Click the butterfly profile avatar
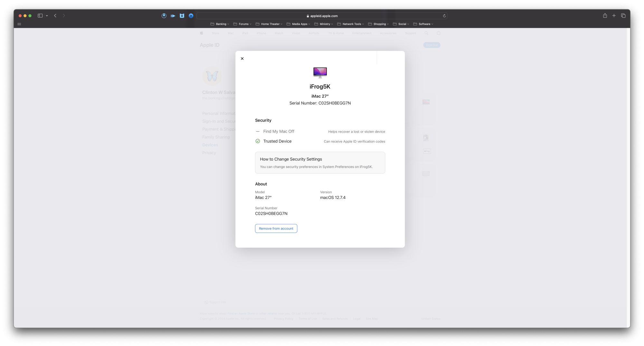This screenshot has width=644, height=346. coord(212,76)
